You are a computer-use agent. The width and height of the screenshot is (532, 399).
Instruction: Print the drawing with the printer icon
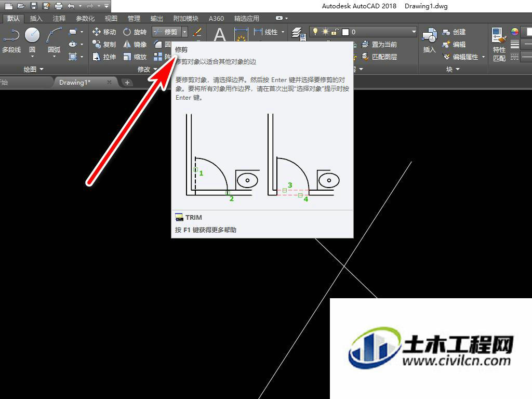(59, 6)
